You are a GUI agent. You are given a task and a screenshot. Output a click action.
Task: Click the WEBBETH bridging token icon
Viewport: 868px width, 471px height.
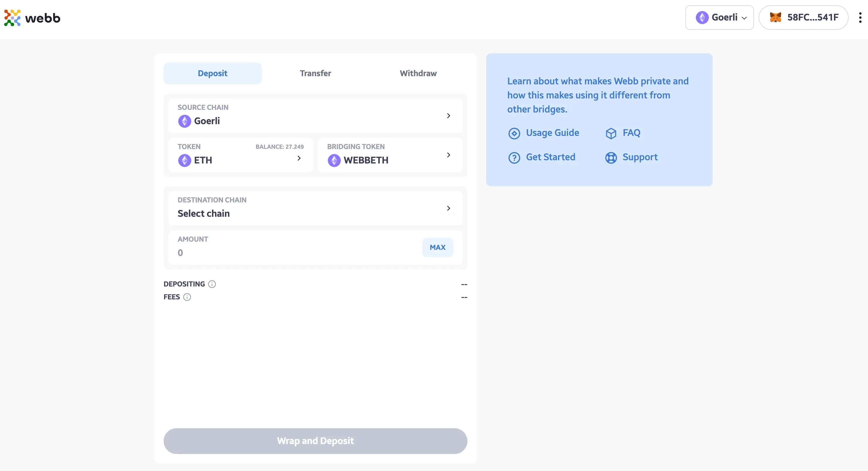coord(334,160)
